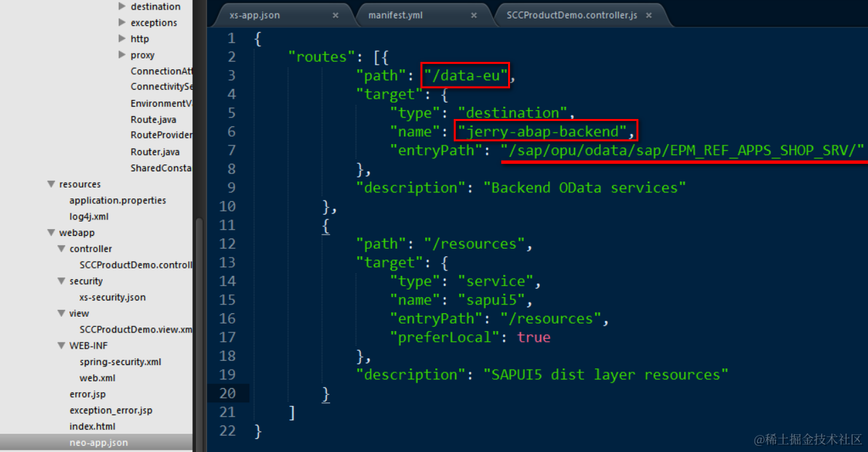Expand the destination folder
This screenshot has width=868, height=452.
coord(122,6)
